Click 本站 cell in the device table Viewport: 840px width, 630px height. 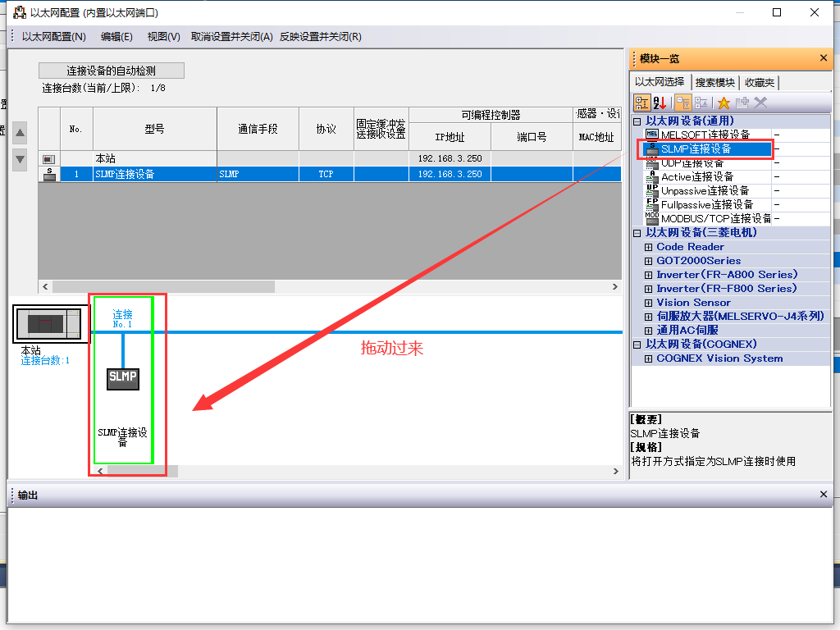pyautogui.click(x=155, y=158)
